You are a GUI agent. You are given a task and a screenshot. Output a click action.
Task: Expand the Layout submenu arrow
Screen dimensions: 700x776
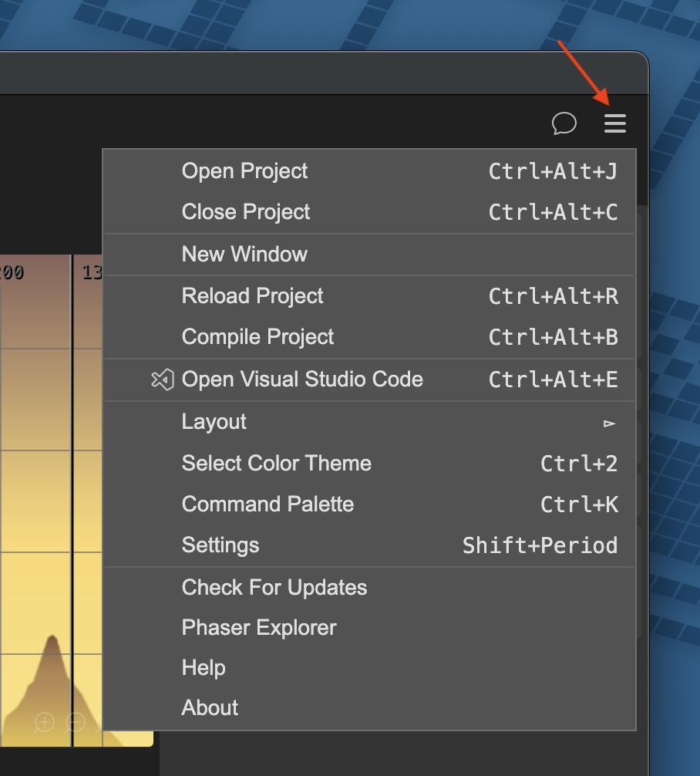point(610,423)
